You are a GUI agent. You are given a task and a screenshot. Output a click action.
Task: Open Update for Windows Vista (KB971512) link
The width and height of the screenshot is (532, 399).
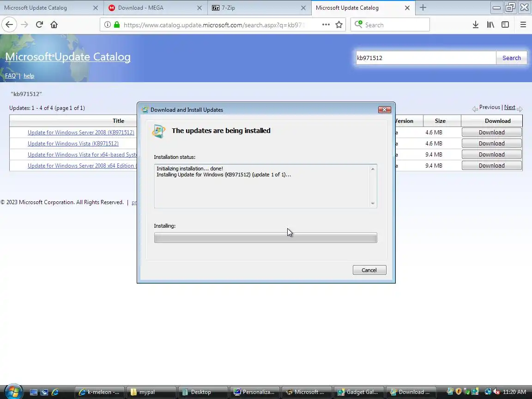pyautogui.click(x=73, y=144)
